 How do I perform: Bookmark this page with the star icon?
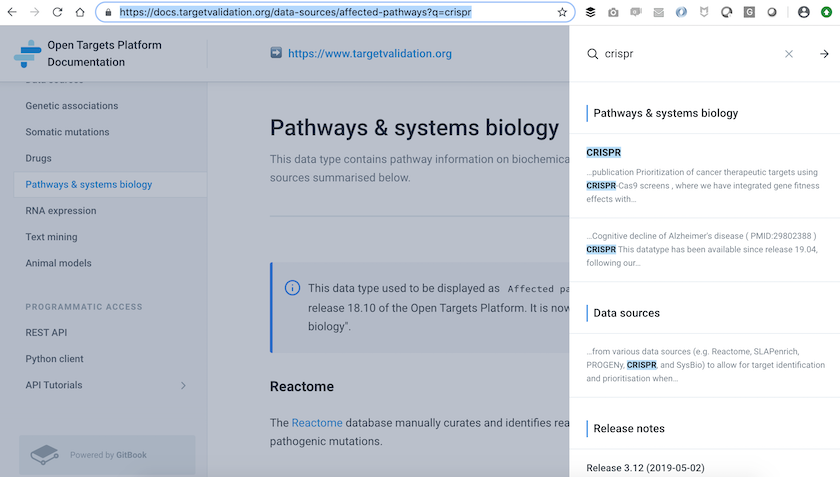(x=562, y=12)
